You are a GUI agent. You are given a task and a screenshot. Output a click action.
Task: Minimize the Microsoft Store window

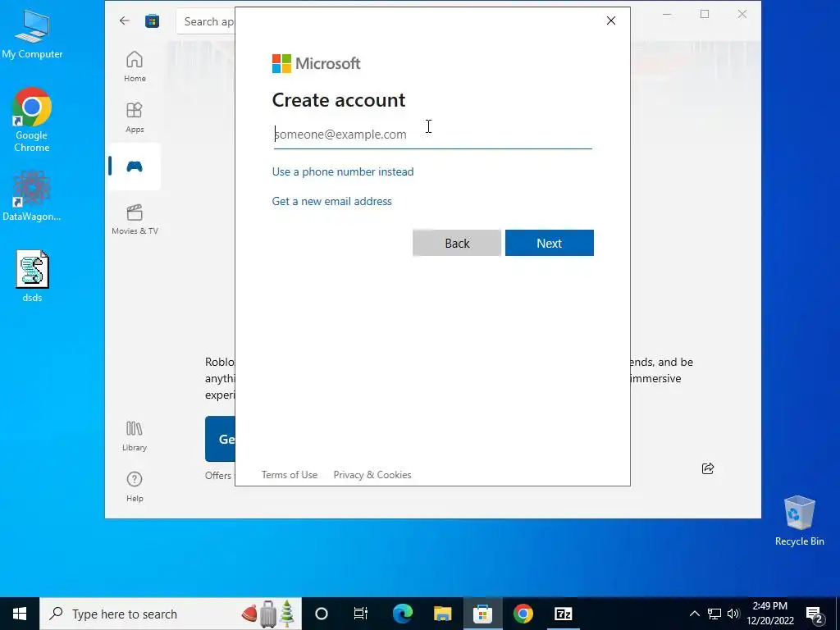pos(667,15)
